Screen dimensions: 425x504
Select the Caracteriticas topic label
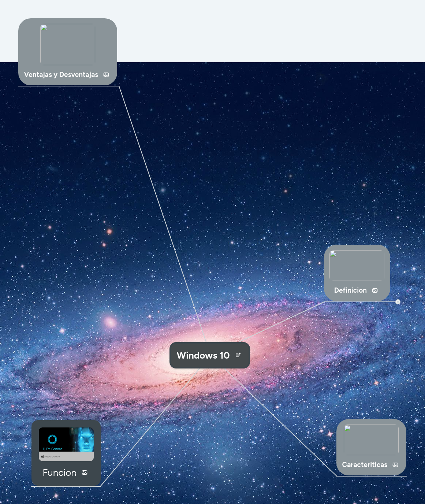click(x=365, y=465)
